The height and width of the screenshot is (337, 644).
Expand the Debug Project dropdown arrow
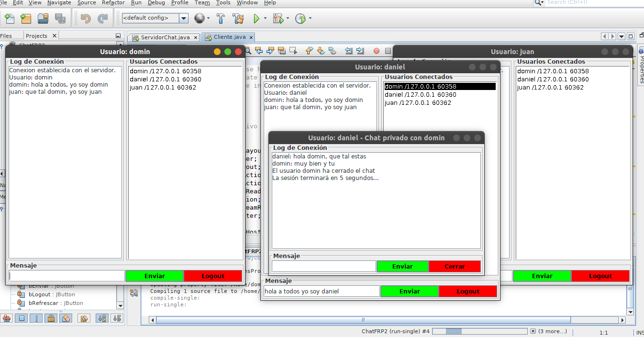(288, 19)
